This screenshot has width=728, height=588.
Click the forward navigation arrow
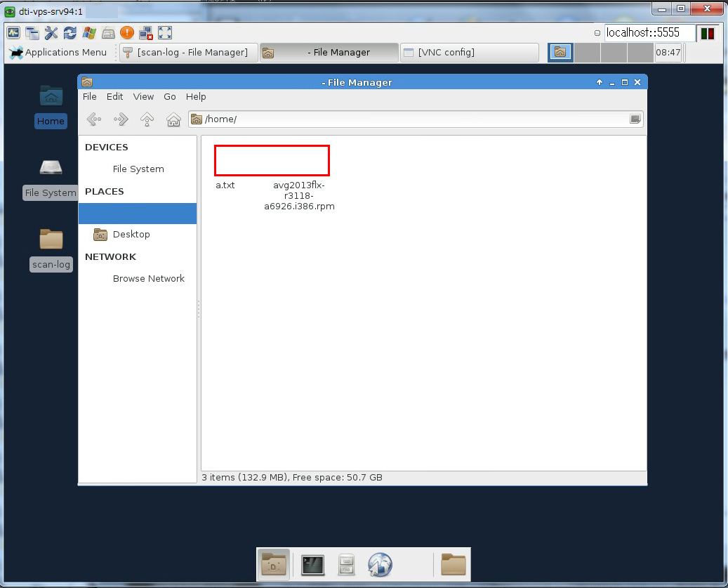click(121, 119)
